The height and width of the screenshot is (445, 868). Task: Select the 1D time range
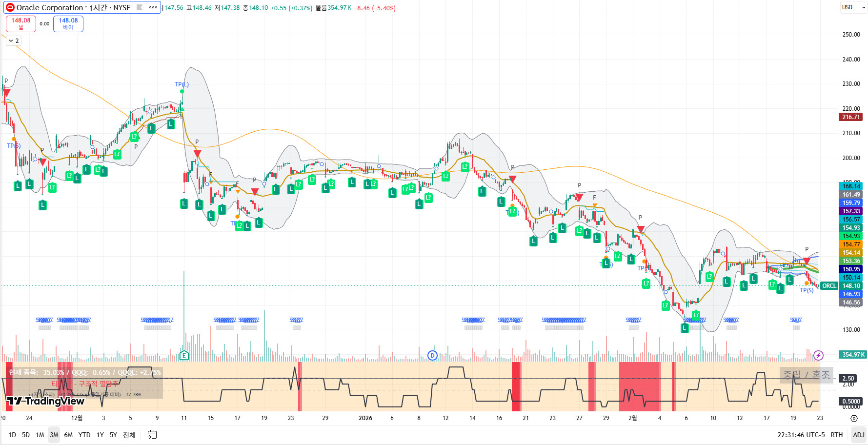click(12, 435)
